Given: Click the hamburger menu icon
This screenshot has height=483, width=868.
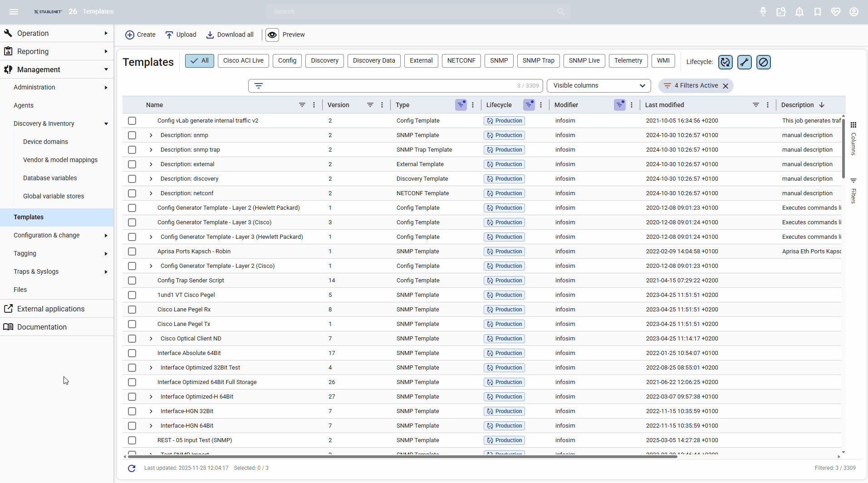Looking at the screenshot, I should coord(14,12).
